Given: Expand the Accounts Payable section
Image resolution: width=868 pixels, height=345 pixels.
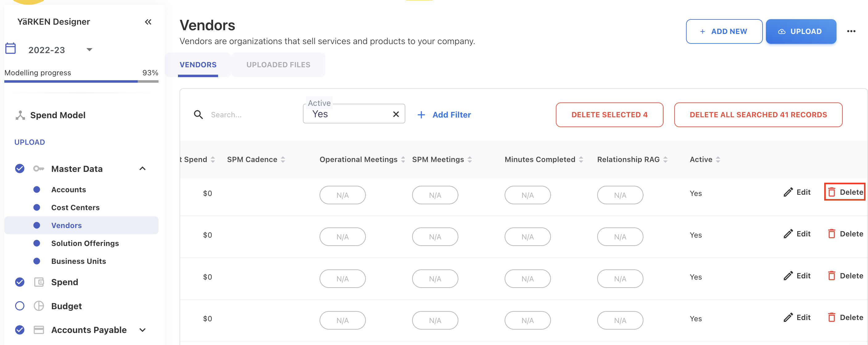Looking at the screenshot, I should 143,330.
